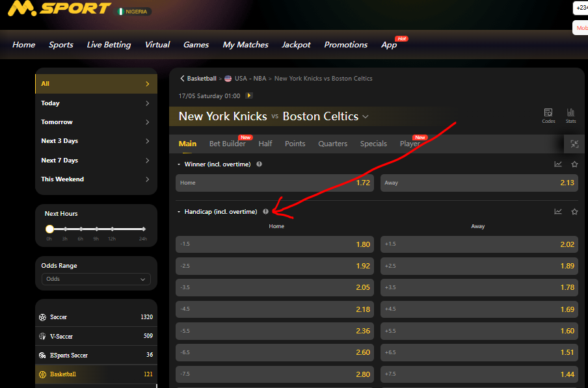Open the Soccer sport row
This screenshot has height=388, width=588.
pos(96,317)
